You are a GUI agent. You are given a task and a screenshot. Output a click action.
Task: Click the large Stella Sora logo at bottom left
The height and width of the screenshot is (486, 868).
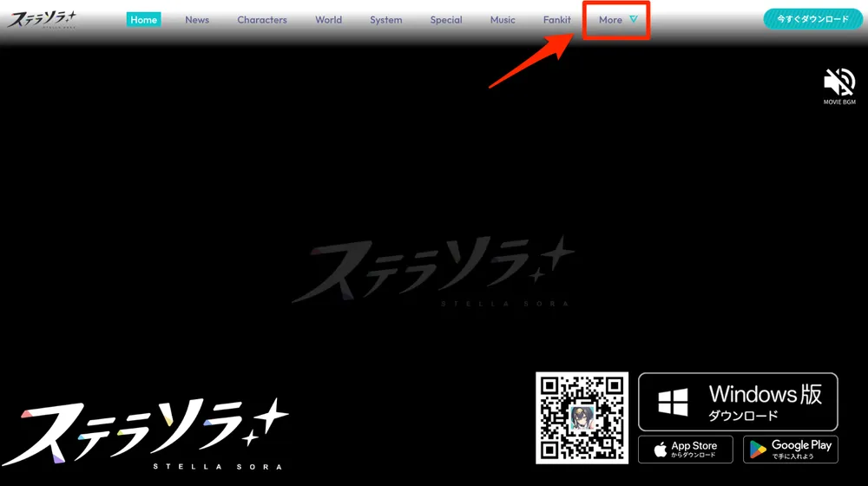145,433
